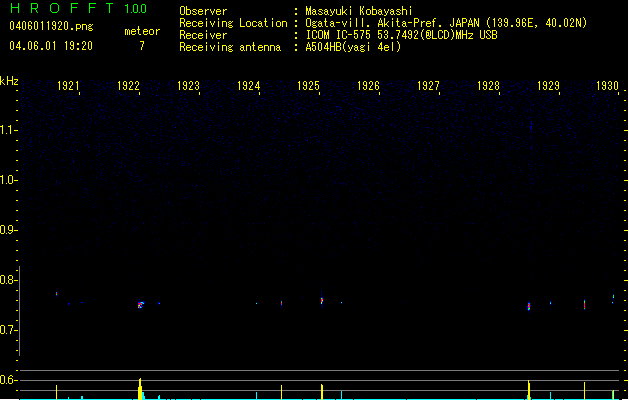Click the 1928 time axis label
The image size is (629, 400).
click(x=489, y=86)
